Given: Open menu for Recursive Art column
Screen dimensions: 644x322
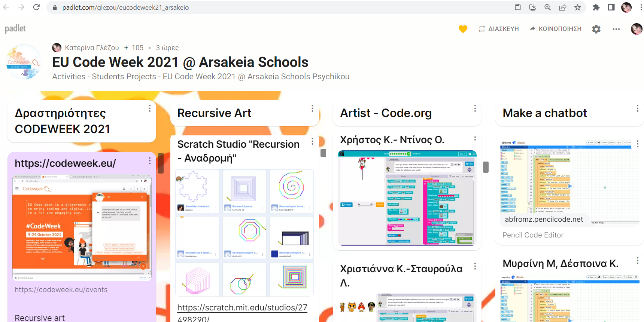Looking at the screenshot, I should click(312, 108).
